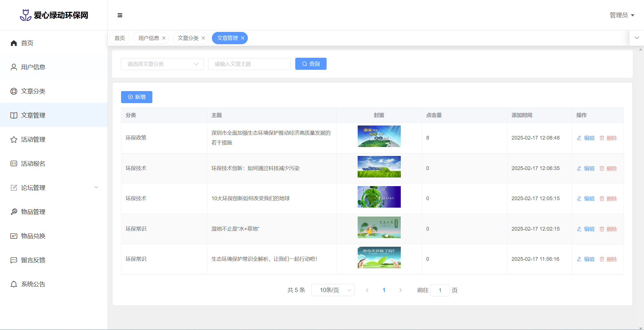Toggle sidebar collapse hamburger icon
The width and height of the screenshot is (644, 330).
point(120,15)
